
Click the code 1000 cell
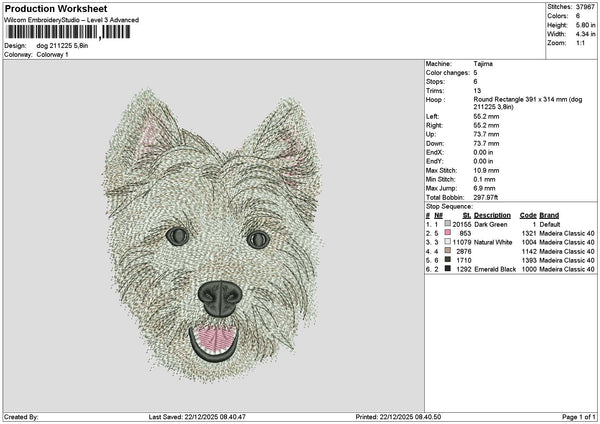click(529, 269)
